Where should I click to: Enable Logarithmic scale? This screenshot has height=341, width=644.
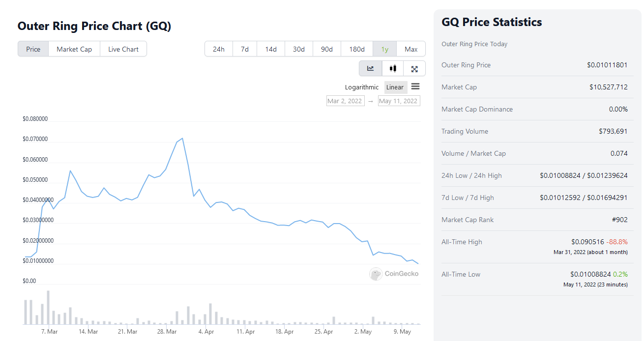pyautogui.click(x=362, y=87)
